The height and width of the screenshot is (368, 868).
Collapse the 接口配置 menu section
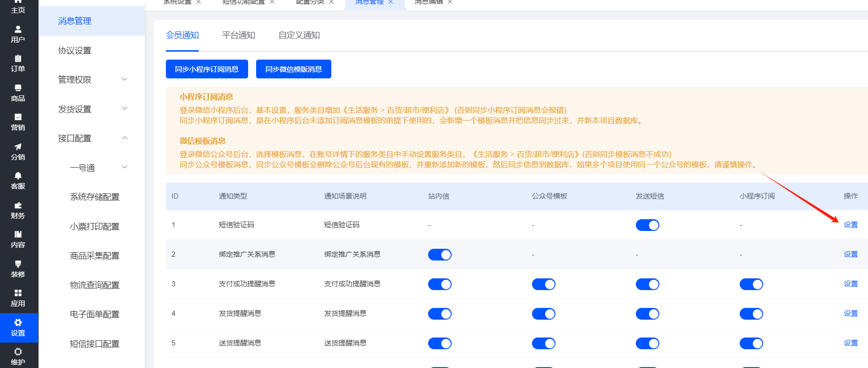coord(125,138)
